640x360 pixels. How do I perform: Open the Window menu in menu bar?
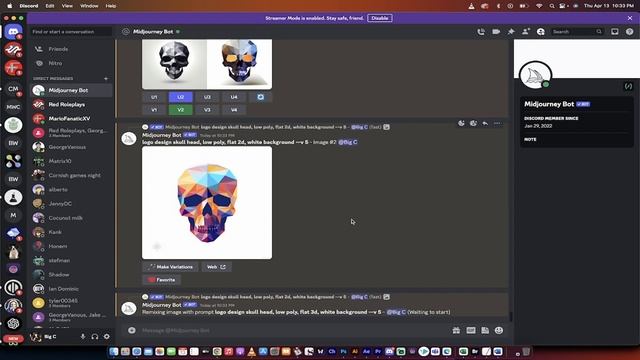point(89,6)
